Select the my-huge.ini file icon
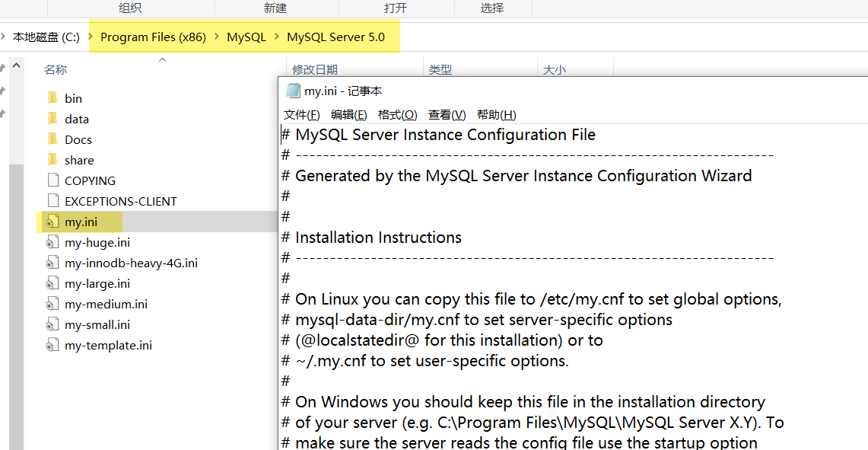This screenshot has height=450, width=868. coord(53,241)
